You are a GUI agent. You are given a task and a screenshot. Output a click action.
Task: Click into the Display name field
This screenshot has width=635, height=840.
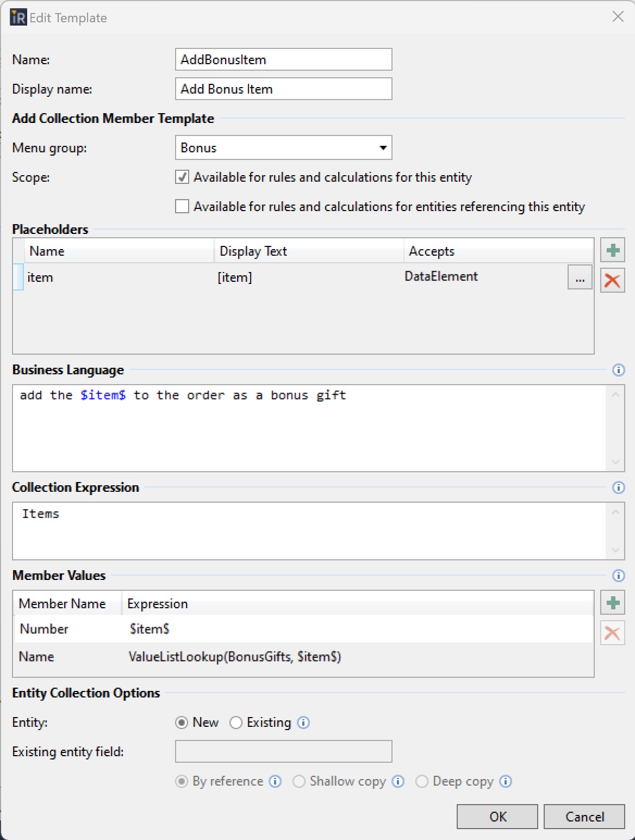pyautogui.click(x=283, y=89)
